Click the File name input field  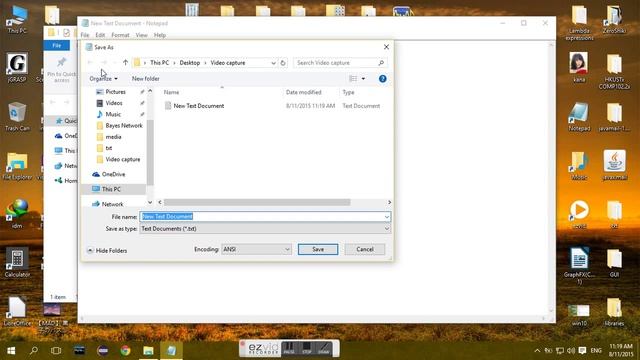(x=261, y=217)
